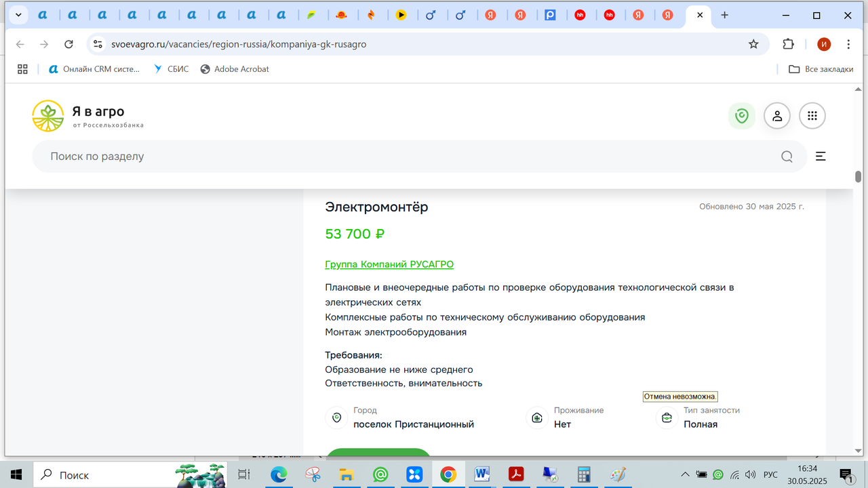Open the volume control in tray

tap(750, 474)
